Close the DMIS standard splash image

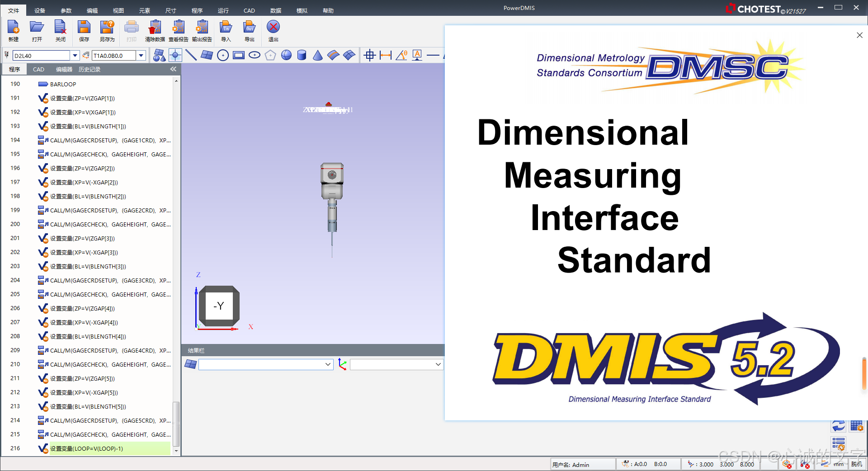[859, 35]
